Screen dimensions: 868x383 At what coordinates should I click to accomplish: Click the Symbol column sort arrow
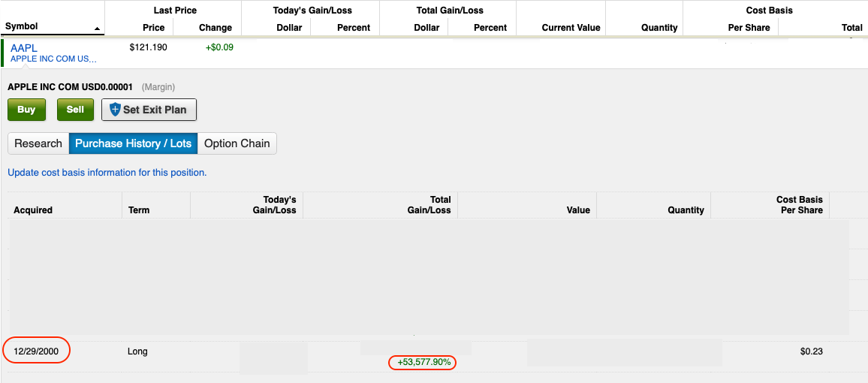pyautogui.click(x=97, y=29)
